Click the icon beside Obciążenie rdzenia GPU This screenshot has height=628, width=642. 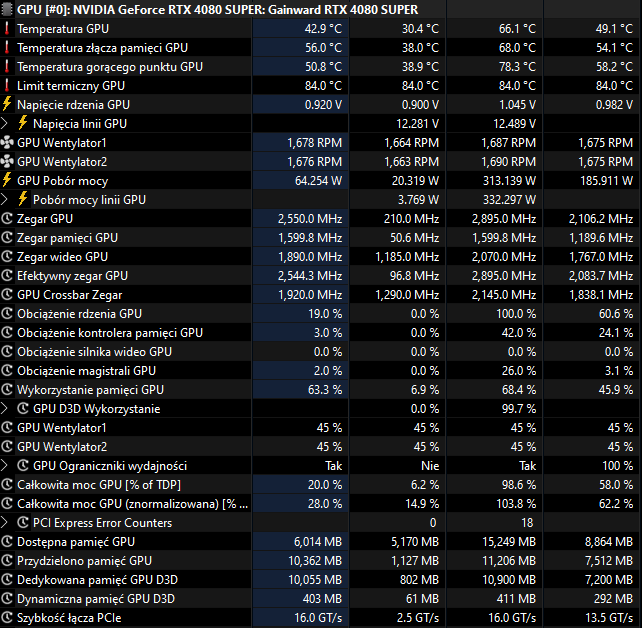click(7, 314)
